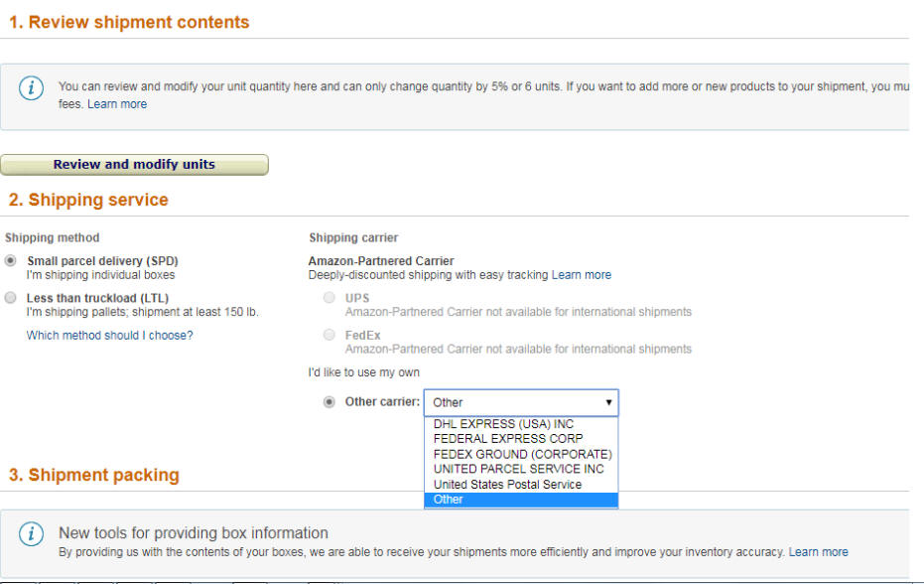Select Small parcel delivery (SPD) radio button
Screen dimensions: 924x584
click(x=11, y=260)
